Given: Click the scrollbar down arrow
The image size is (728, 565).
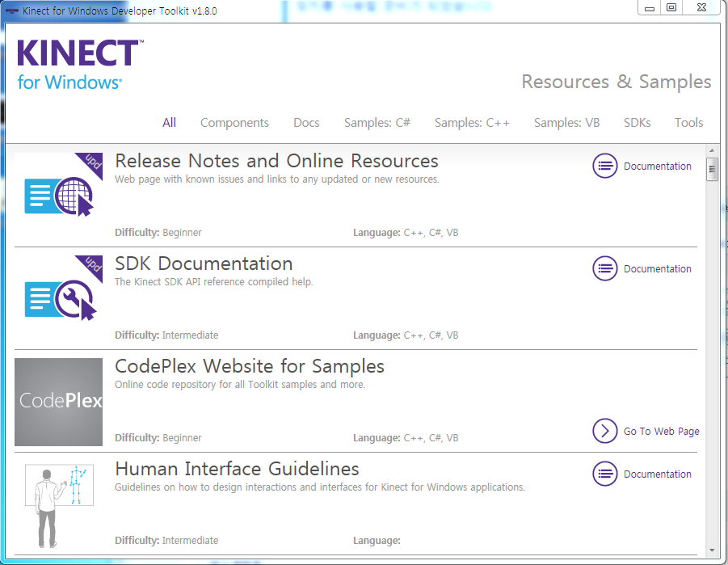Looking at the screenshot, I should [712, 550].
